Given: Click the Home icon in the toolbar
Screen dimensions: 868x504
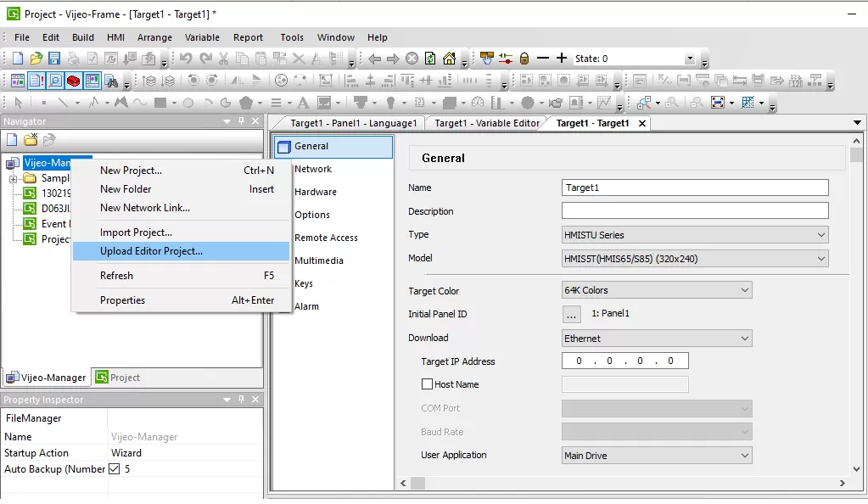Looking at the screenshot, I should click(449, 59).
